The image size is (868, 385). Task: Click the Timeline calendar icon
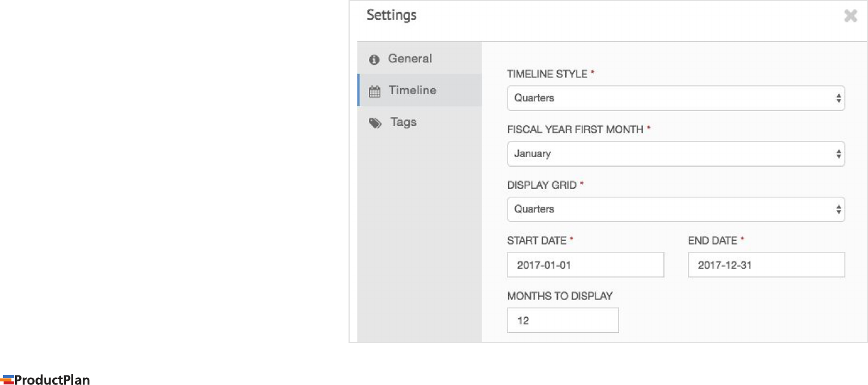coord(374,92)
